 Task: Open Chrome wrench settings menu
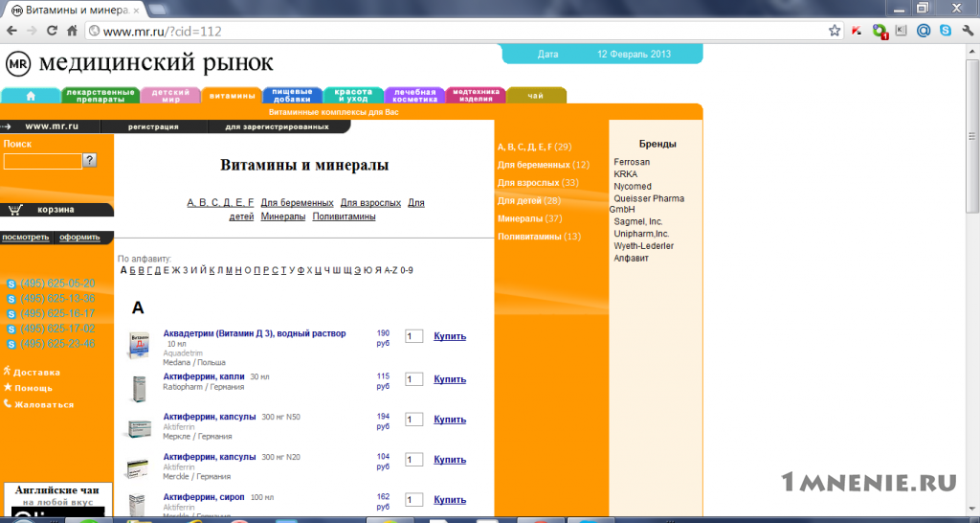click(x=967, y=30)
